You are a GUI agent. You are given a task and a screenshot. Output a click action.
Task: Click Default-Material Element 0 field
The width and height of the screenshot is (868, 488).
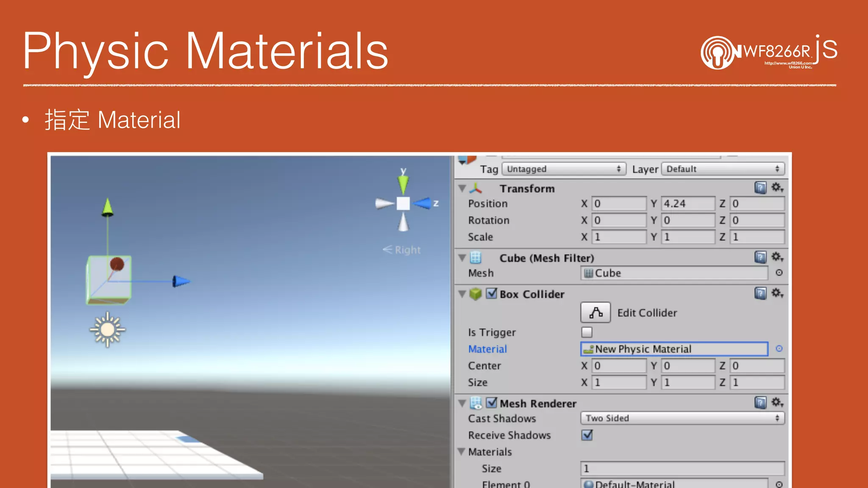(x=674, y=484)
